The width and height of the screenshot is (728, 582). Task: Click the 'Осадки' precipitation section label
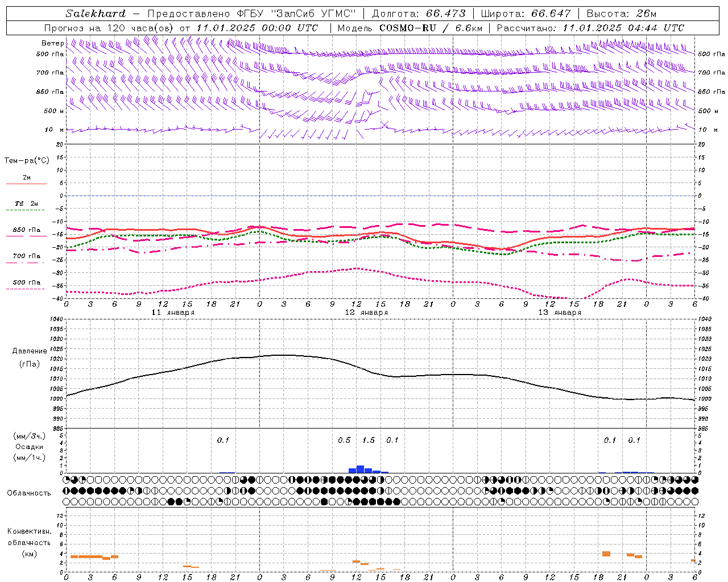[29, 447]
